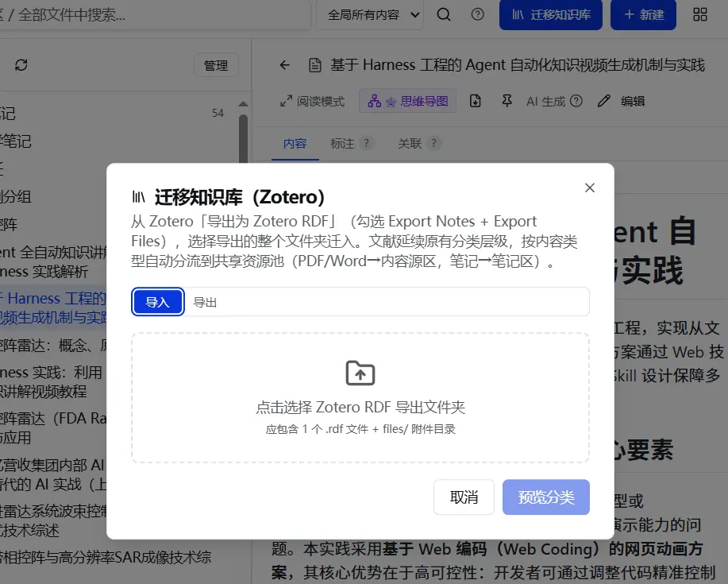Click the 全部文件中搜索 search field
This screenshot has width=728, height=584.
[153, 15]
